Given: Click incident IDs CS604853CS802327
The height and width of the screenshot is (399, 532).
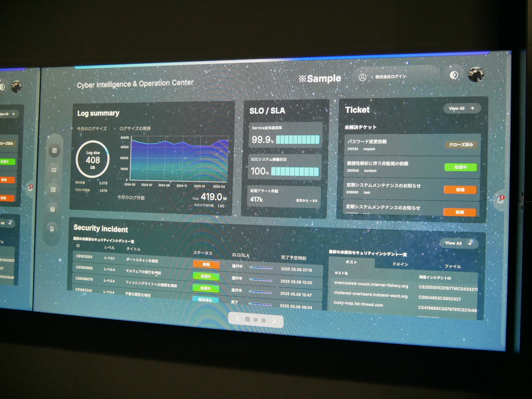Looking at the screenshot, I should pyautogui.click(x=439, y=299).
